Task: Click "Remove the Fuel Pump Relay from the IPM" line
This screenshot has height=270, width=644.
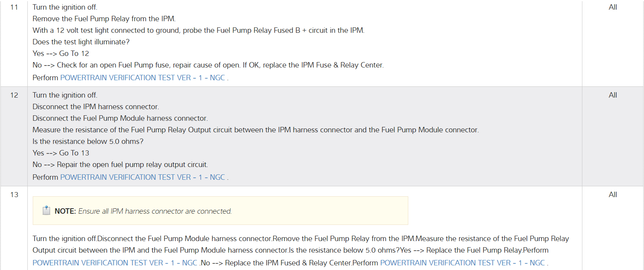Action: tap(104, 19)
